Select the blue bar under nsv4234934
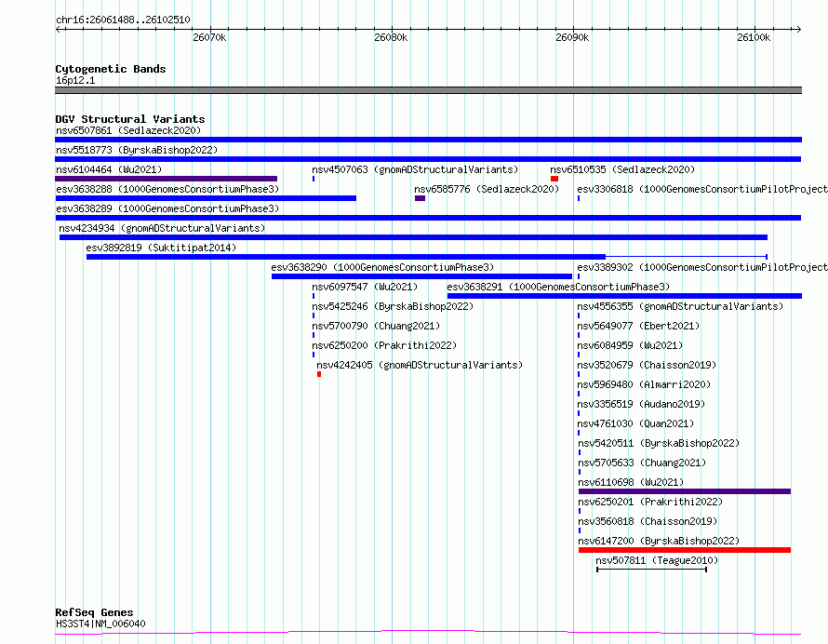Viewport: 828px width, 644px height. tap(413, 237)
